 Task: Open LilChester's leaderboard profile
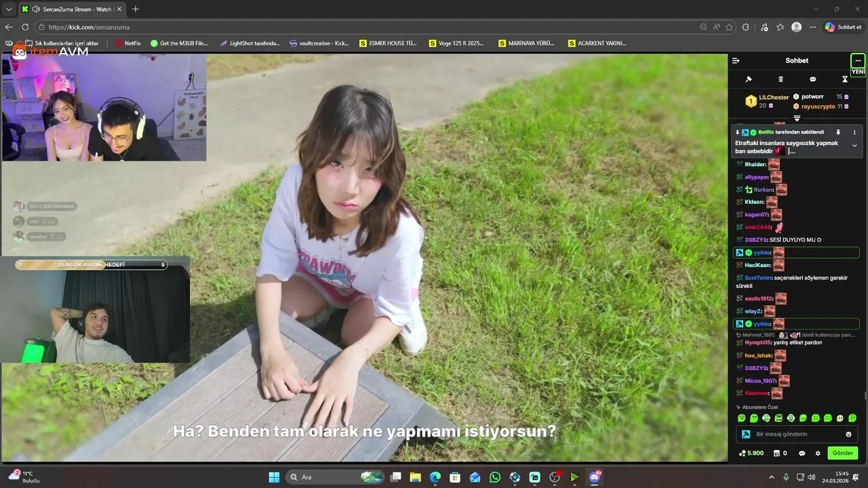(774, 98)
